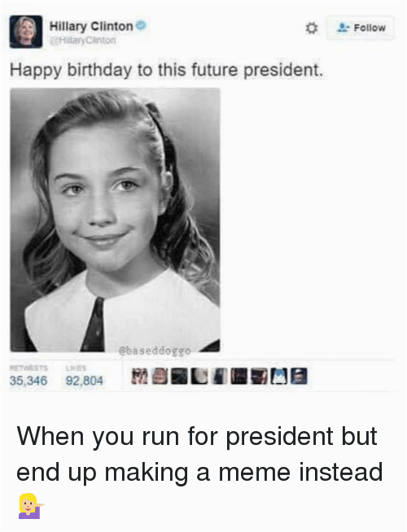Click the fifth liker avatar thumbnail
407x532 pixels.
[x=219, y=377]
